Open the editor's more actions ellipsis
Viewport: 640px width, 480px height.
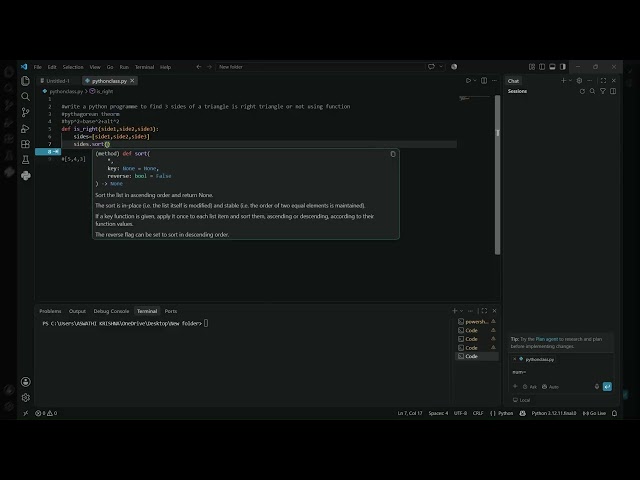(x=494, y=81)
